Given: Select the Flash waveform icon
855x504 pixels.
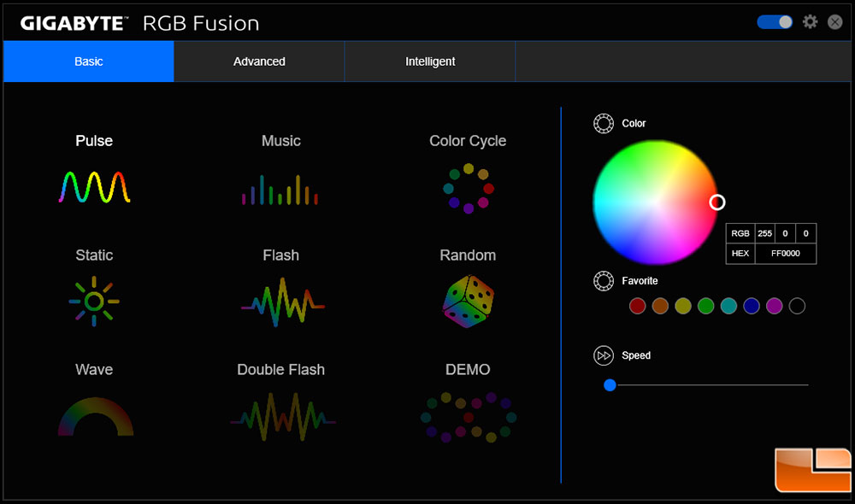Looking at the screenshot, I should (x=282, y=302).
